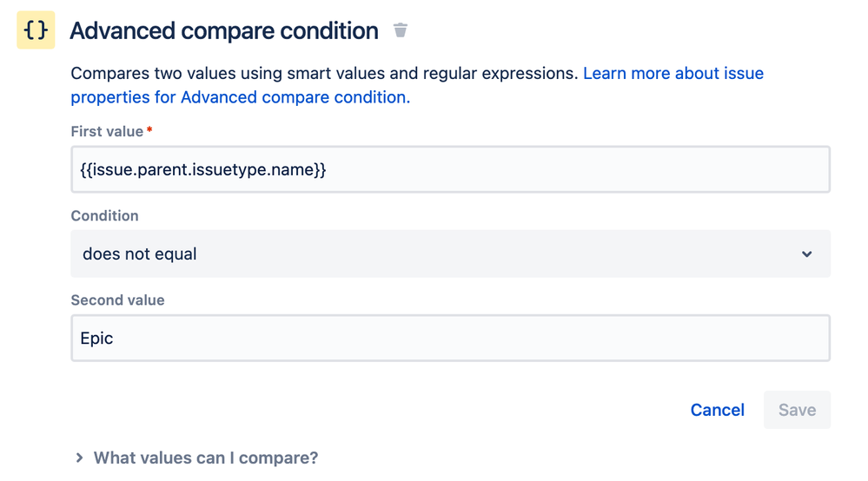Focus the First value input field
868x481 pixels.
(x=573, y=169)
